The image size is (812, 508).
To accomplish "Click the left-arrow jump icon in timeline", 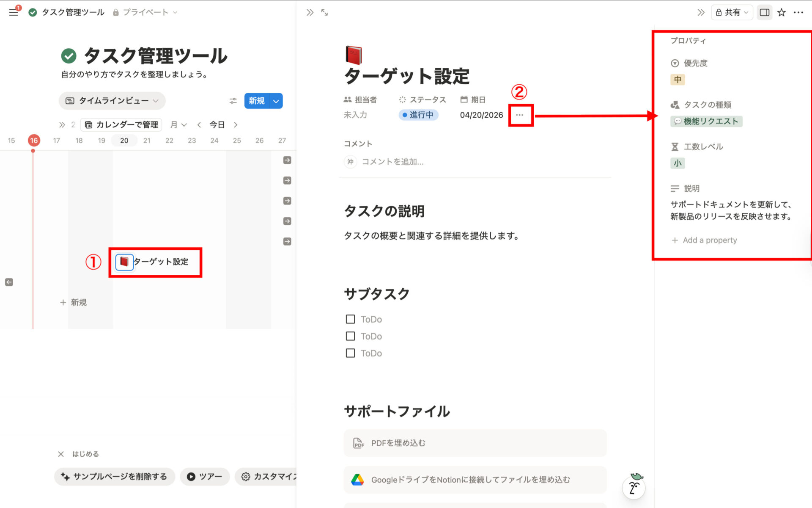I will pyautogui.click(x=9, y=282).
